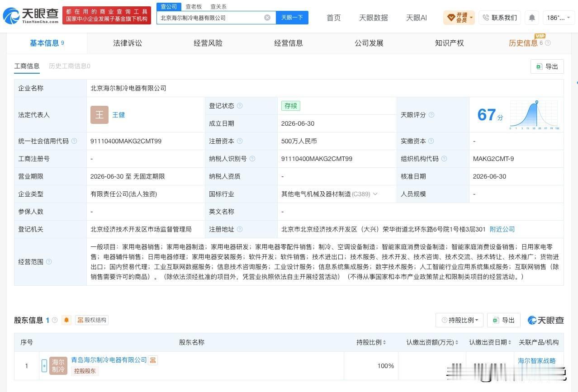Switch to the 查老板 search tab
Viewport: 578px width, 392px height.
[x=194, y=6]
